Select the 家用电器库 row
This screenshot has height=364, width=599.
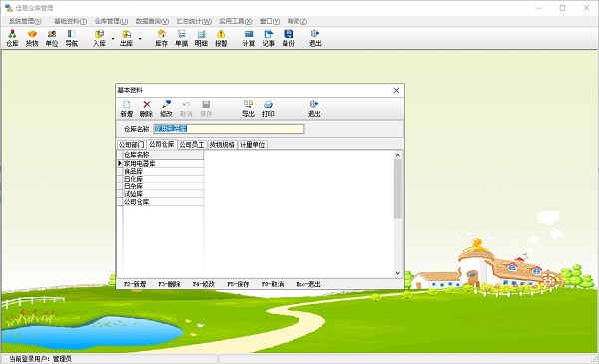tap(163, 163)
